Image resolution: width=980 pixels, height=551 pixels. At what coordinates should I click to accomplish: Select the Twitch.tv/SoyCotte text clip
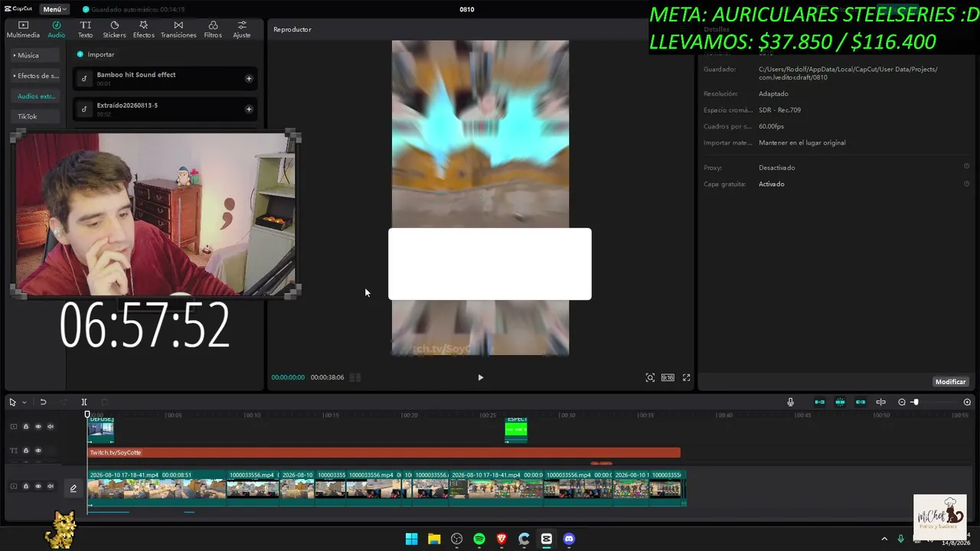(384, 452)
